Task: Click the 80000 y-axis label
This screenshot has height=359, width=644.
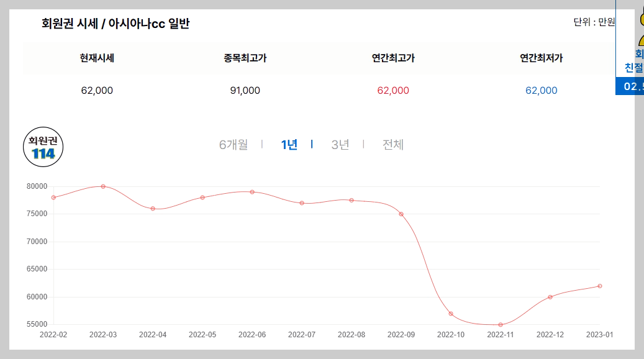Action: click(x=37, y=186)
